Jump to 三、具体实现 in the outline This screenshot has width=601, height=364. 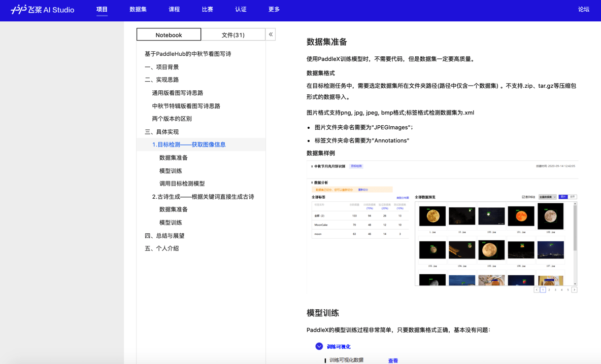pos(162,132)
